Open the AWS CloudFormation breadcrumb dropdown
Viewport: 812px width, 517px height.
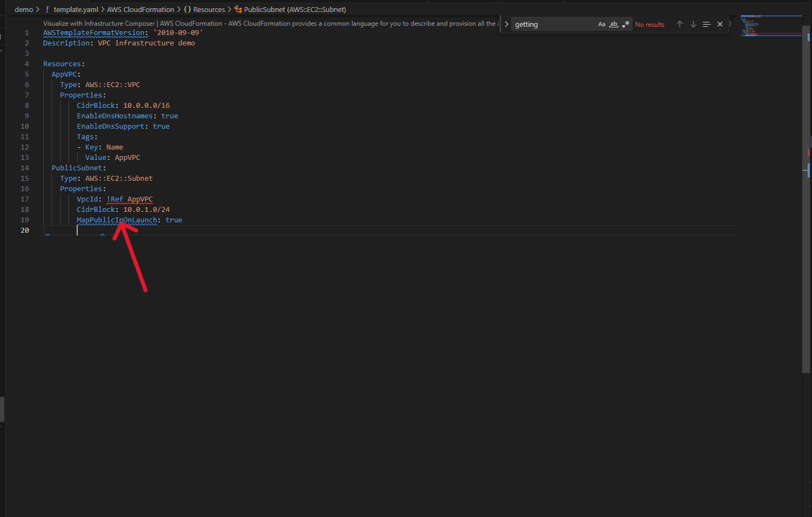click(141, 9)
